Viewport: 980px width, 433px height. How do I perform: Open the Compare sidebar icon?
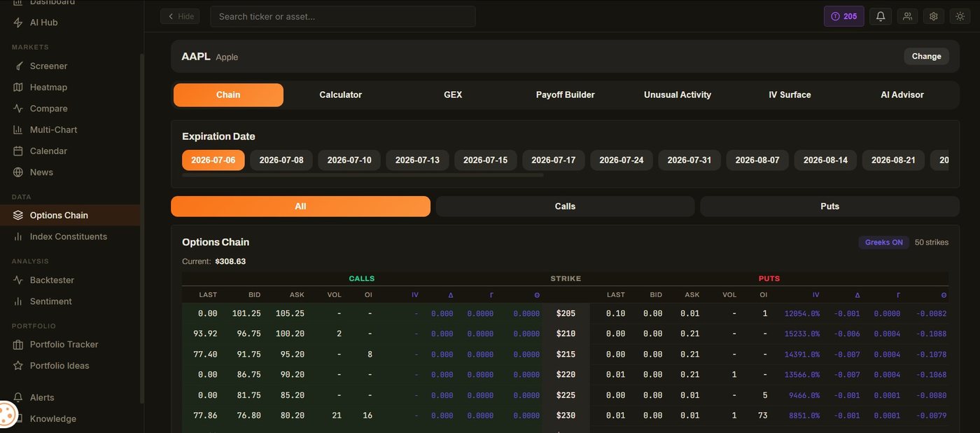pyautogui.click(x=18, y=109)
